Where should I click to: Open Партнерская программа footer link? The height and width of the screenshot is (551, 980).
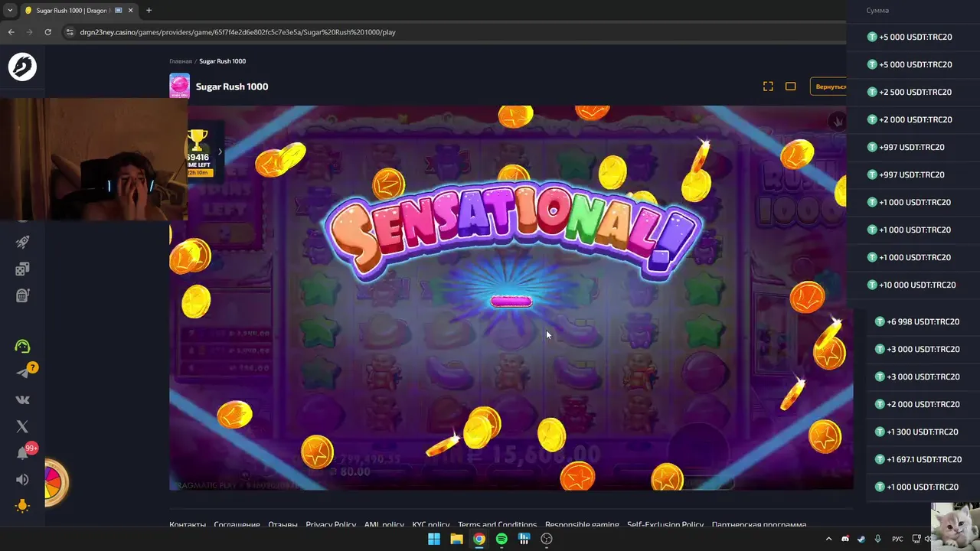point(759,525)
